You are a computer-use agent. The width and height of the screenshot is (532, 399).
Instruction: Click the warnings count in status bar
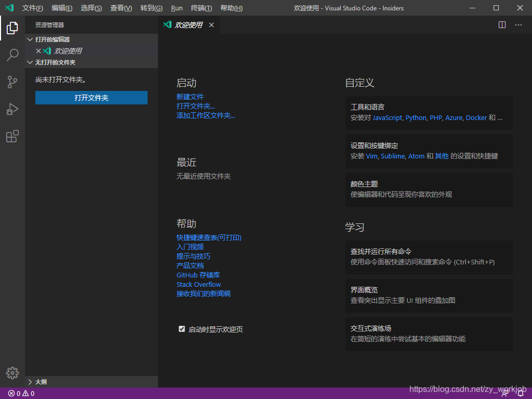(x=29, y=394)
